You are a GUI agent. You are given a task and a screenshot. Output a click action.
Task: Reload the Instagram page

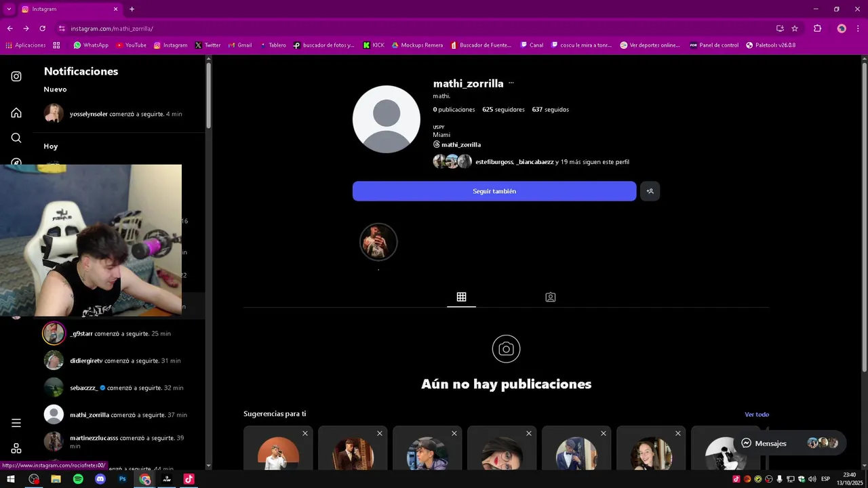click(42, 28)
